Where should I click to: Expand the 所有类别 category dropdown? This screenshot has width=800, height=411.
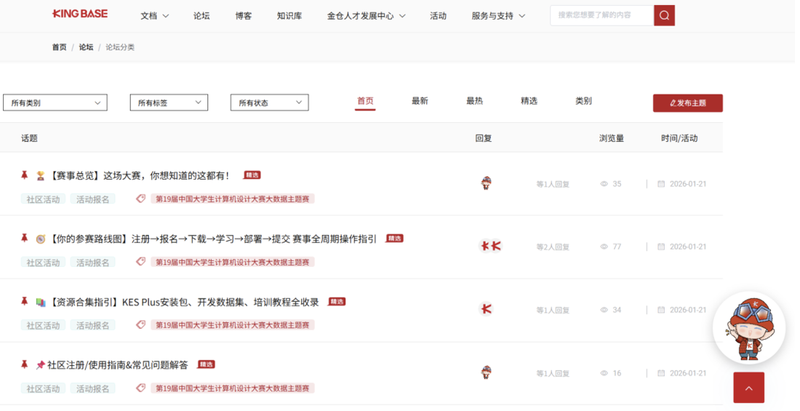[55, 103]
